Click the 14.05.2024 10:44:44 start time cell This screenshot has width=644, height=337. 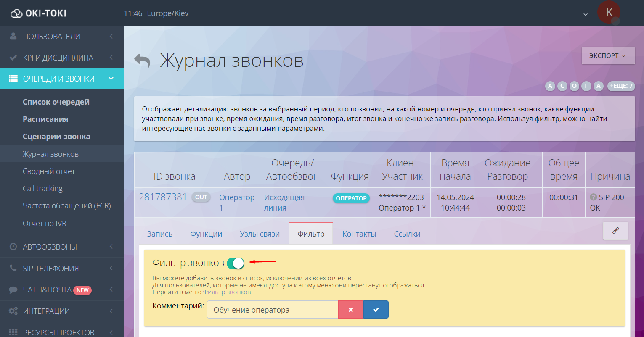(455, 203)
